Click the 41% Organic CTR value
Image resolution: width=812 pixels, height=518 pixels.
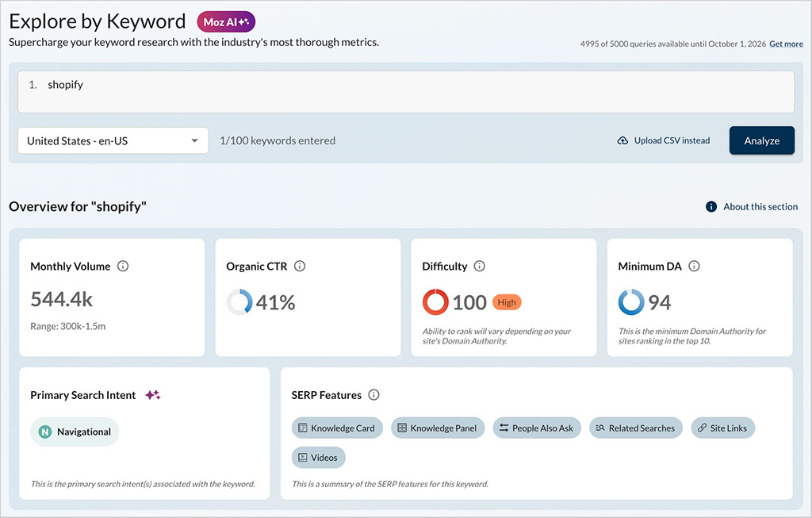(275, 302)
